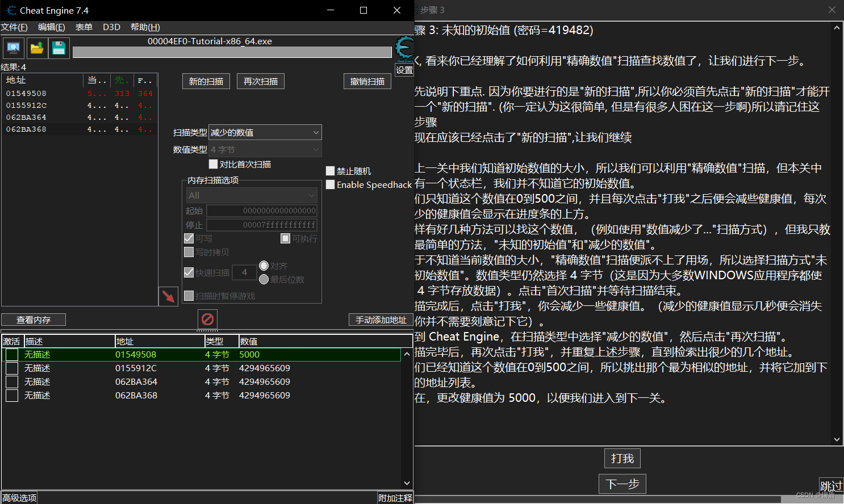
Task: Select result address 0155912C in found list
Action: (x=26, y=106)
